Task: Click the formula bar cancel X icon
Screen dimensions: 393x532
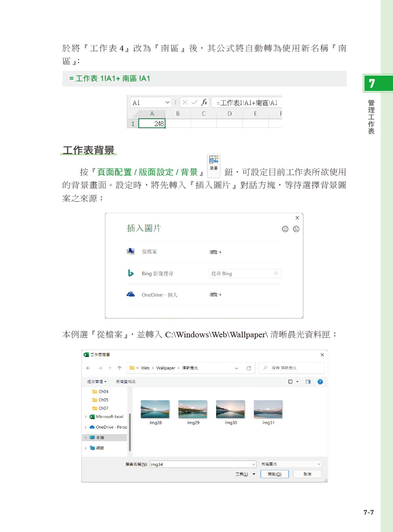Action: click(x=185, y=102)
